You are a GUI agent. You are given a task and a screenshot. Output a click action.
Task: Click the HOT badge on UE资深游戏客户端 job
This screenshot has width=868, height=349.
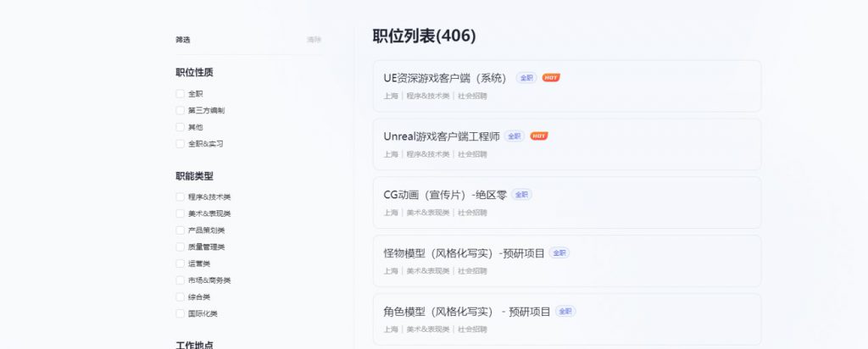tap(551, 78)
